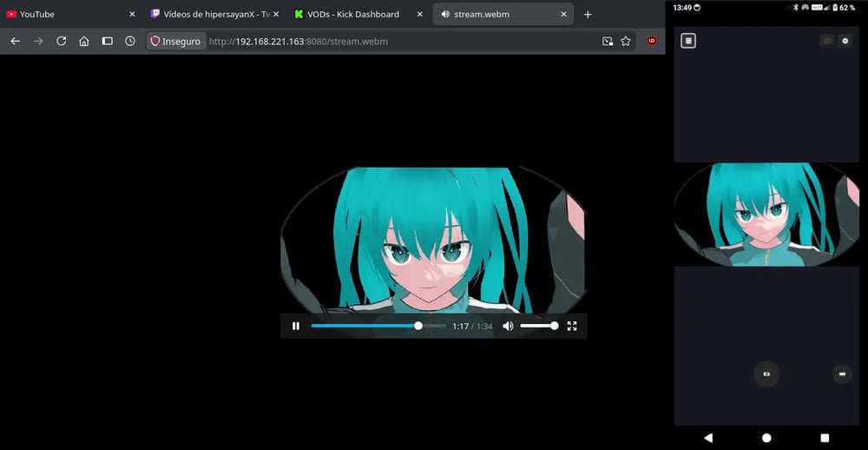
Task: Close the Twitch videos tab
Action: tap(276, 15)
